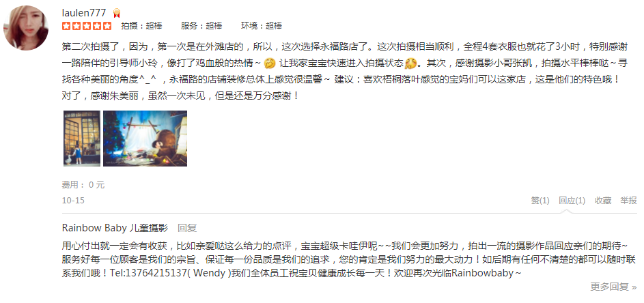Click the laulen777 username link
644x303 pixels.
(84, 13)
